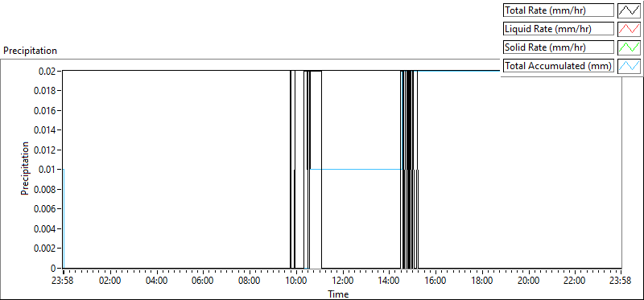Click the Total Rate black line icon

click(629, 10)
